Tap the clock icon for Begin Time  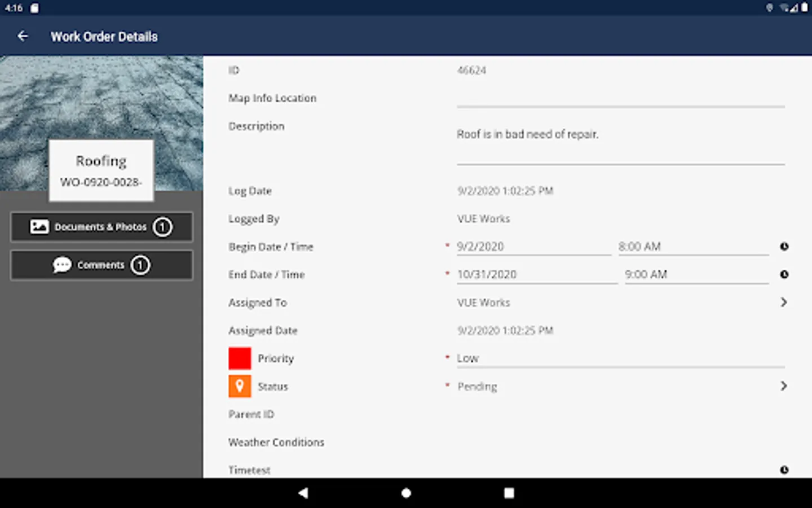click(784, 247)
